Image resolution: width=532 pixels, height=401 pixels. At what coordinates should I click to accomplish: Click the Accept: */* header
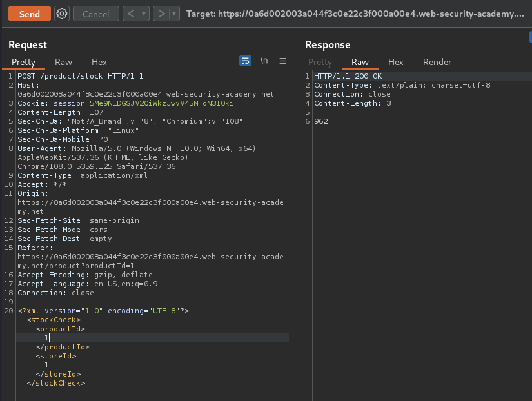42,184
